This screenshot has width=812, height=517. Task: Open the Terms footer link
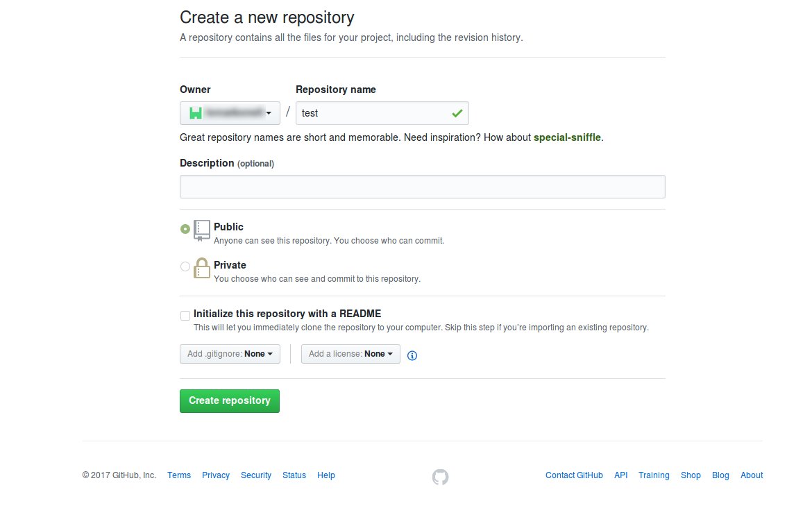pos(179,475)
